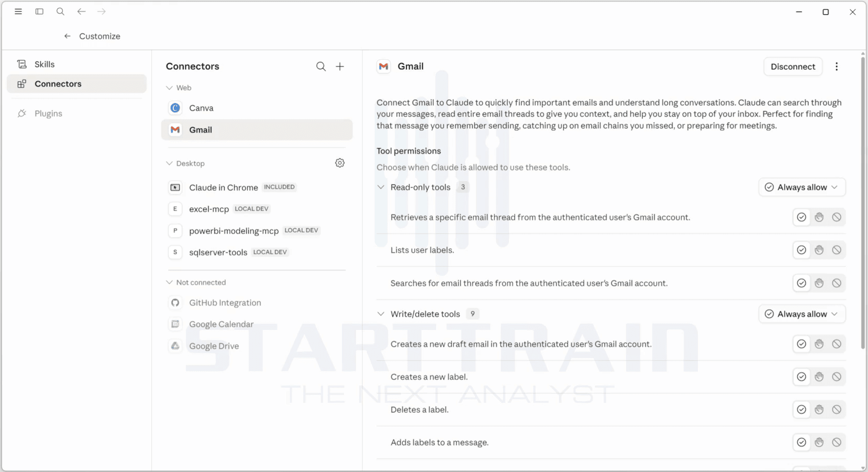
Task: Open the Connectors section in sidebar
Action: click(76, 84)
